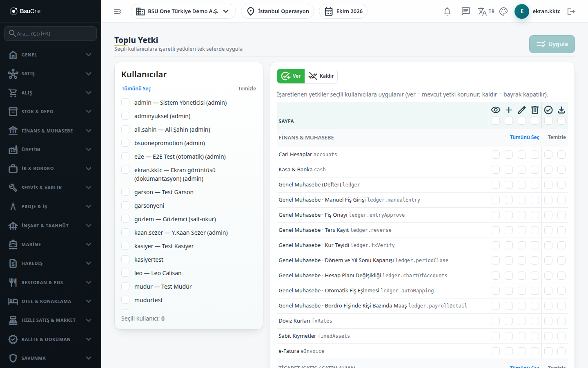This screenshot has width=588, height=368.
Task: Tick the kasiyer — Test Kasiyer checkbox
Action: tap(125, 246)
